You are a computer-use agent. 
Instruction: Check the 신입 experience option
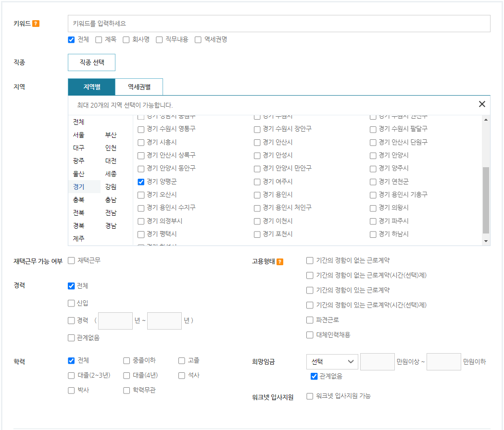click(71, 303)
